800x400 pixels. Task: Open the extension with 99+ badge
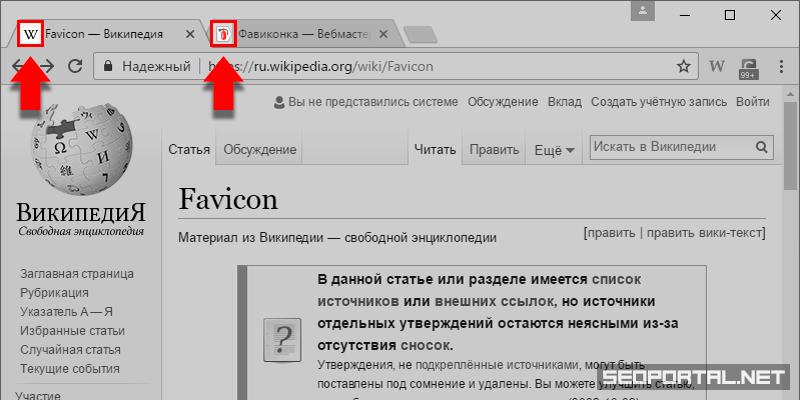pos(747,68)
